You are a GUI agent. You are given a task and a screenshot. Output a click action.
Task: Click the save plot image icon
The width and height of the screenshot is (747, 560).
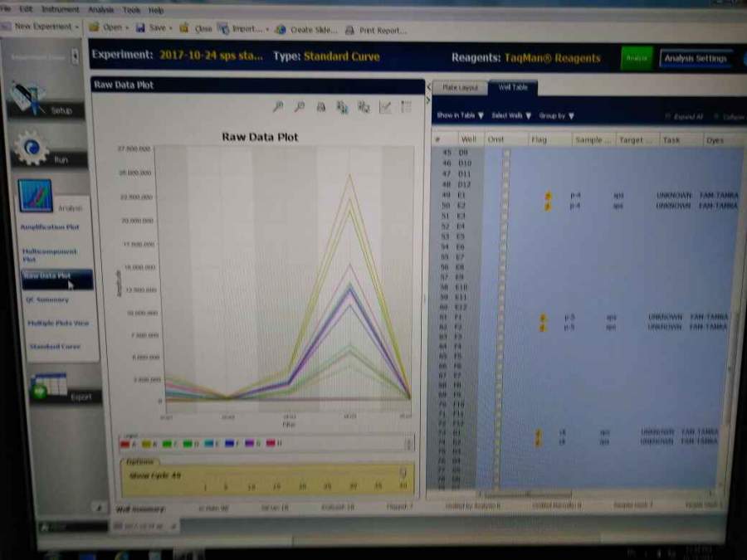[x=364, y=108]
